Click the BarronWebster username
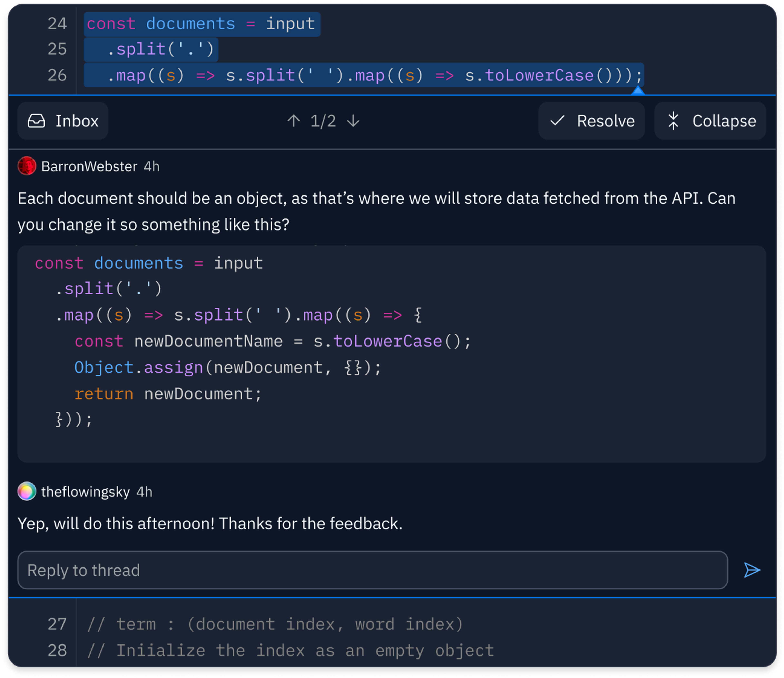 coord(89,166)
